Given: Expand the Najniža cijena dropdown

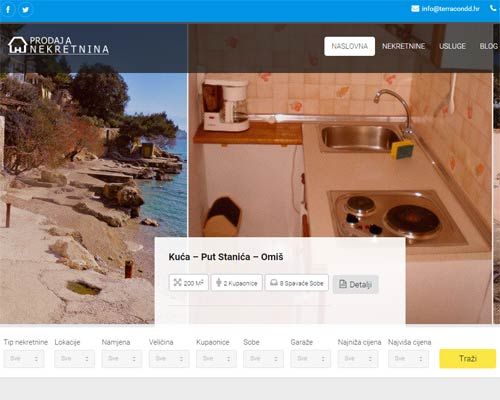Looking at the screenshot, I should (x=358, y=359).
